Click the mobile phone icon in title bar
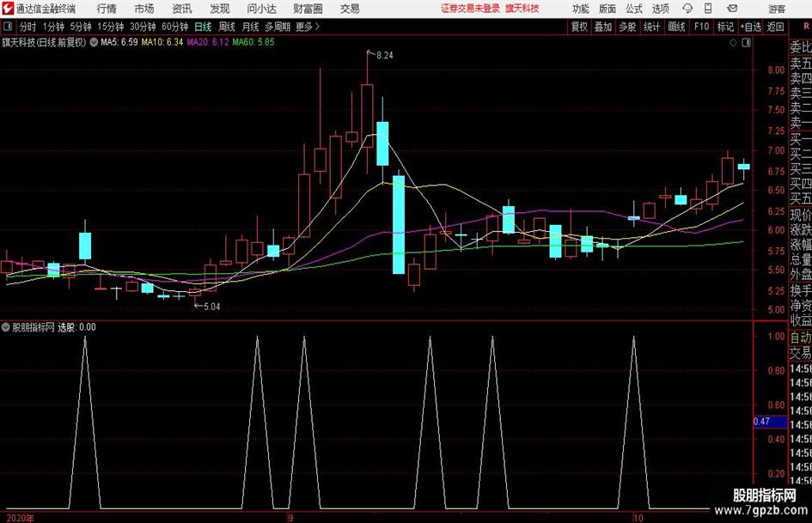Image resolution: width=812 pixels, height=523 pixels. (708, 9)
